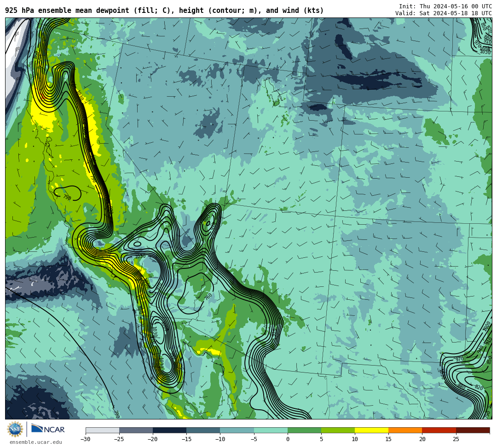This screenshot has height=448, width=497.
Task: Pick the dark brown above-25 legend swatch
Action: (x=473, y=430)
